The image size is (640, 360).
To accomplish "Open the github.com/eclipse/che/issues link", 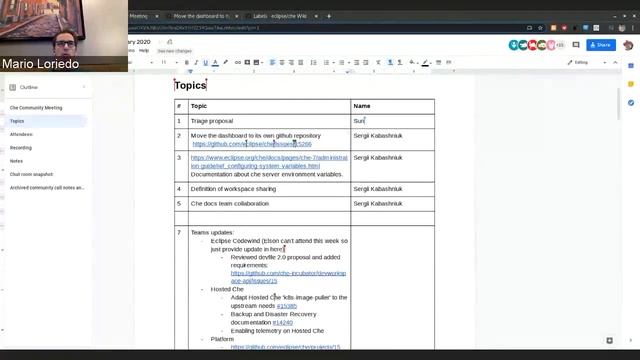I will coord(252,144).
